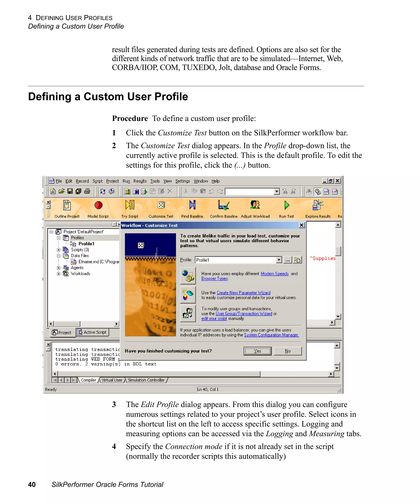Click the Redo toolbar icon
The height and width of the screenshot is (504, 420).
tap(220, 191)
